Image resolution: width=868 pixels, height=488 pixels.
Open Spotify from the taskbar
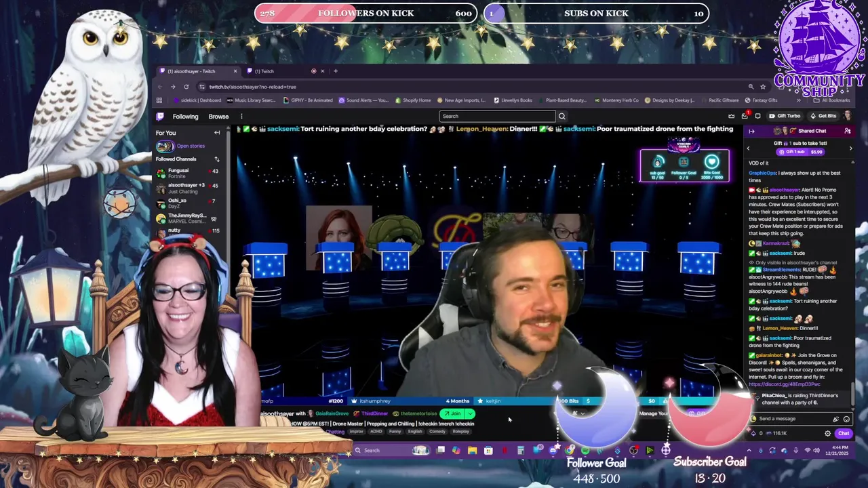(585, 450)
